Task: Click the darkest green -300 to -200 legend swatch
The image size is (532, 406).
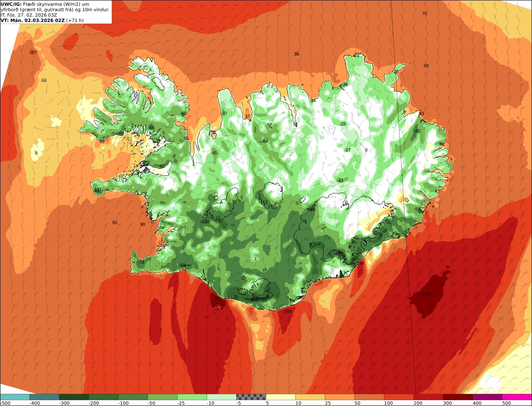Action: [74, 397]
